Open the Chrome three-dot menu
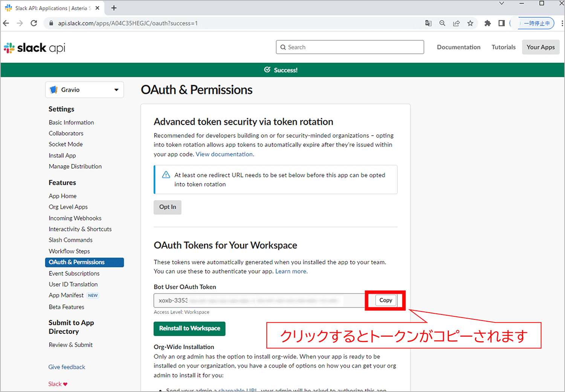 click(562, 23)
